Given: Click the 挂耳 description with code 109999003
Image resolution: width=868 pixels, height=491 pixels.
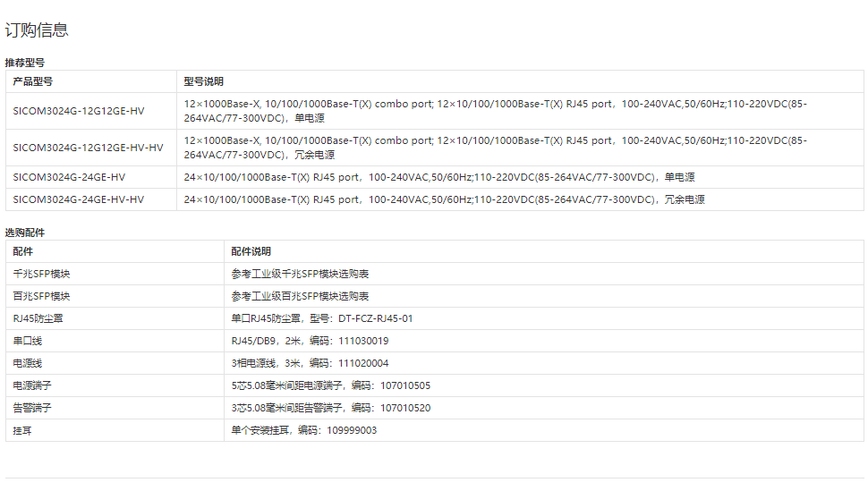Looking at the screenshot, I should click(x=303, y=430).
